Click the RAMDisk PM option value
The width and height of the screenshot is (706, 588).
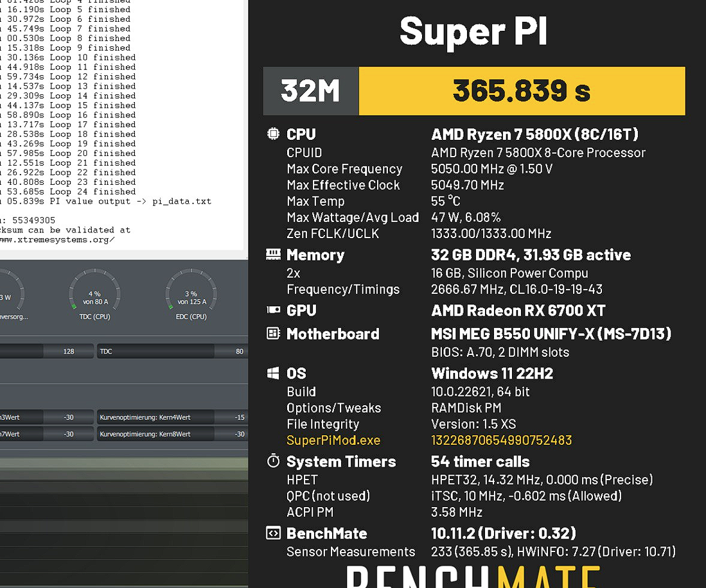tap(466, 408)
